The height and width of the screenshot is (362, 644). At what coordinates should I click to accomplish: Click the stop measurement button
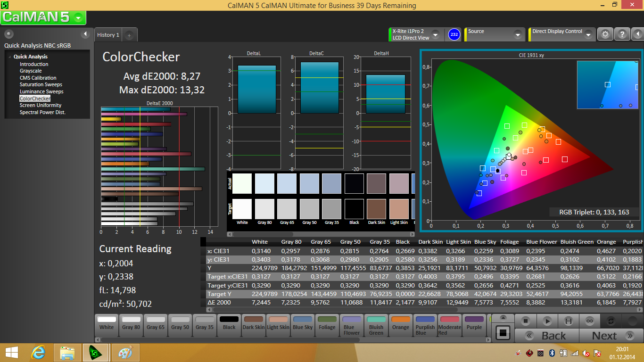pyautogui.click(x=526, y=321)
